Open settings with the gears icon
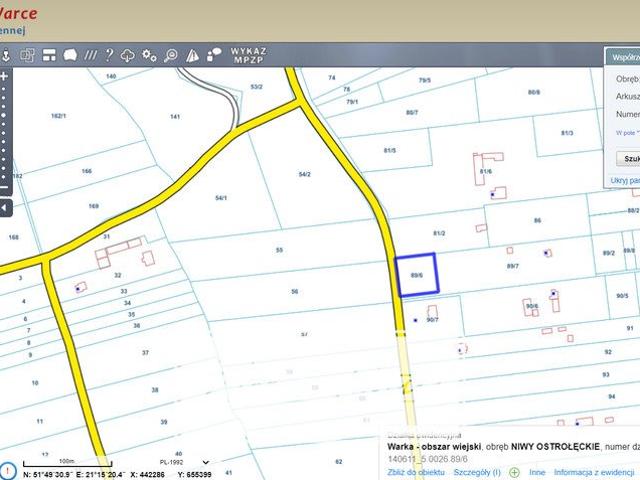Image resolution: width=640 pixels, height=480 pixels. point(149,55)
